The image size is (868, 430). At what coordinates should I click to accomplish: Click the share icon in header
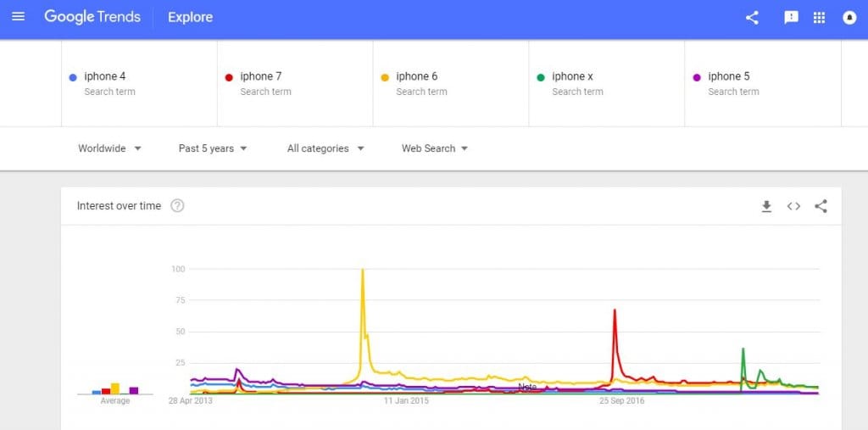coord(752,18)
